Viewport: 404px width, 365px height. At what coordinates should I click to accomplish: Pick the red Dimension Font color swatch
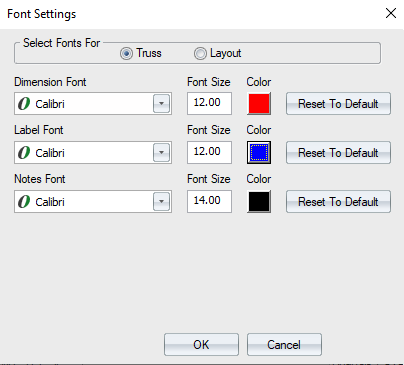[259, 104]
